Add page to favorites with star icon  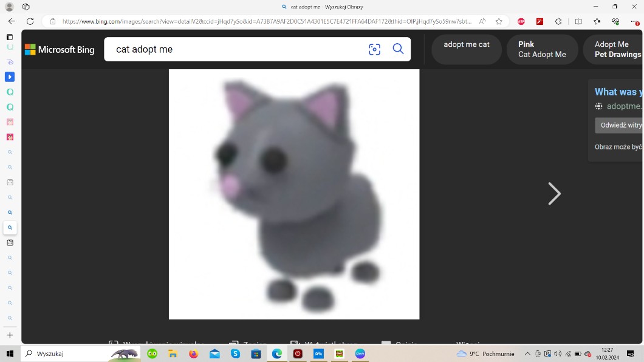pyautogui.click(x=499, y=21)
